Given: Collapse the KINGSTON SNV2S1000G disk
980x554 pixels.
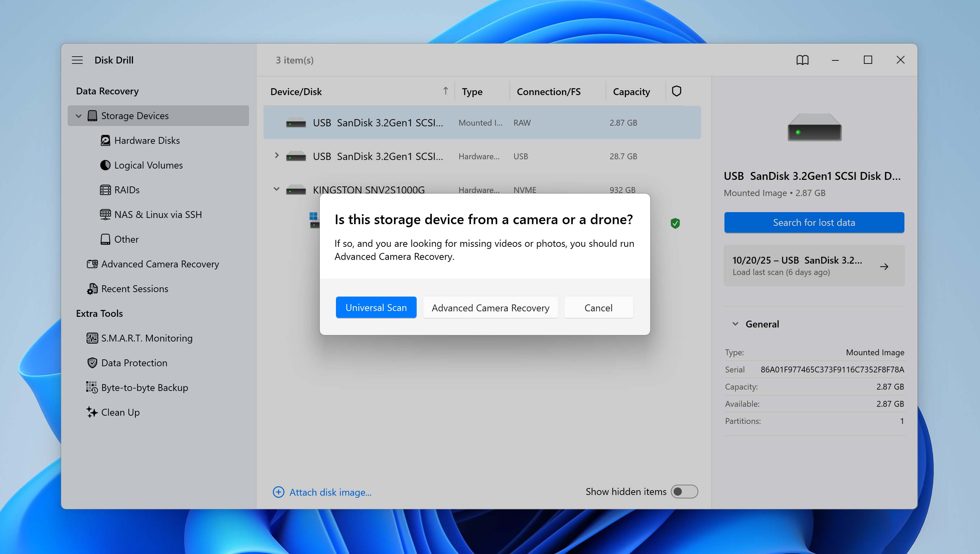Looking at the screenshot, I should pyautogui.click(x=277, y=189).
